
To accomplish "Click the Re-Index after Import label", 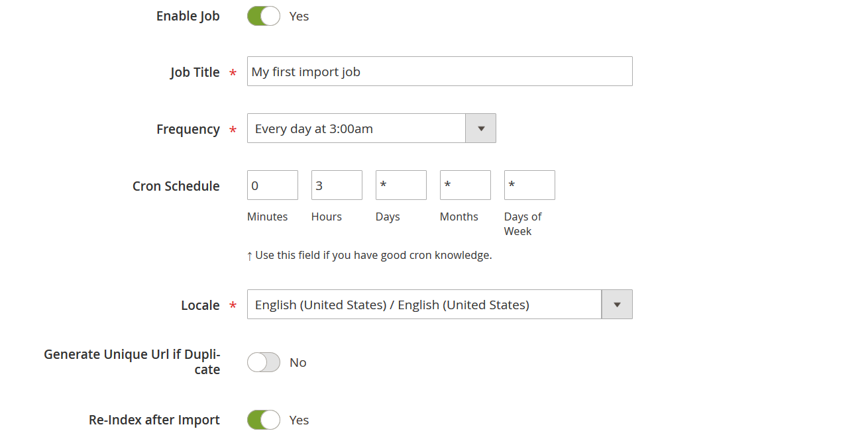I will coord(154,420).
